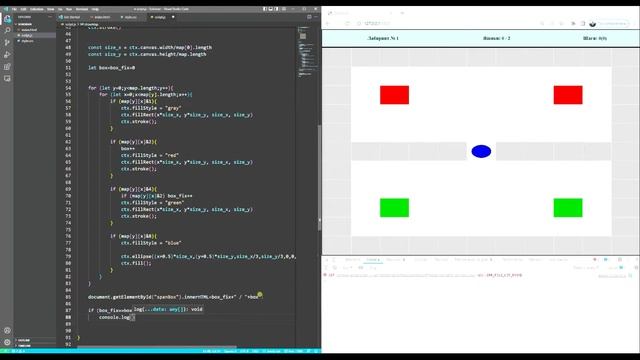
Task: Click the lower-right green target on the canvas
Action: pyautogui.click(x=568, y=208)
